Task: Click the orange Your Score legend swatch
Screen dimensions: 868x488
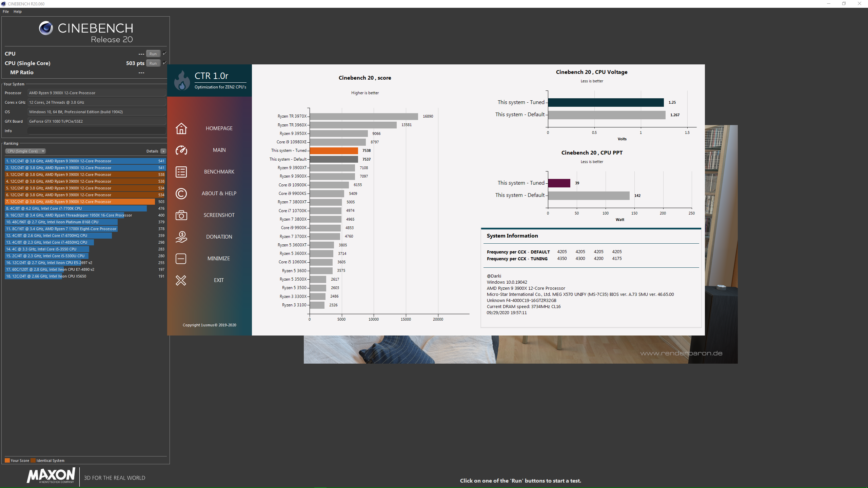Action: click(x=7, y=461)
